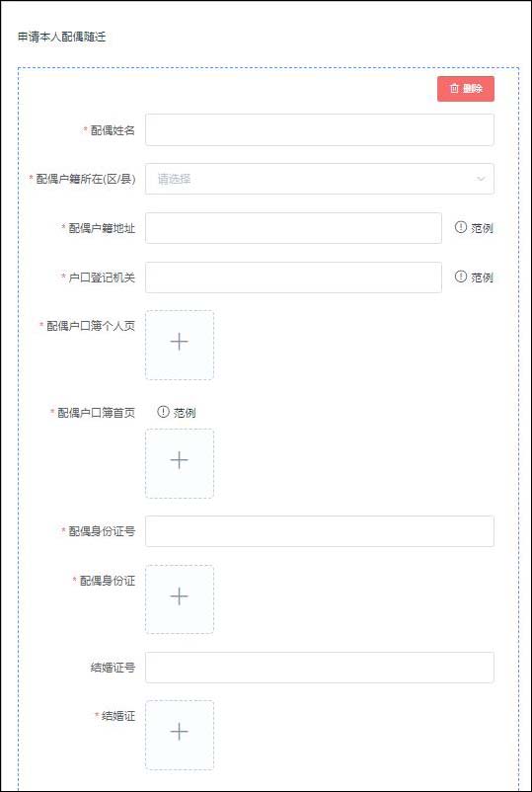This screenshot has height=792, width=532.
Task: Click info icon next to 配偶户口簿首页
Action: (x=163, y=412)
